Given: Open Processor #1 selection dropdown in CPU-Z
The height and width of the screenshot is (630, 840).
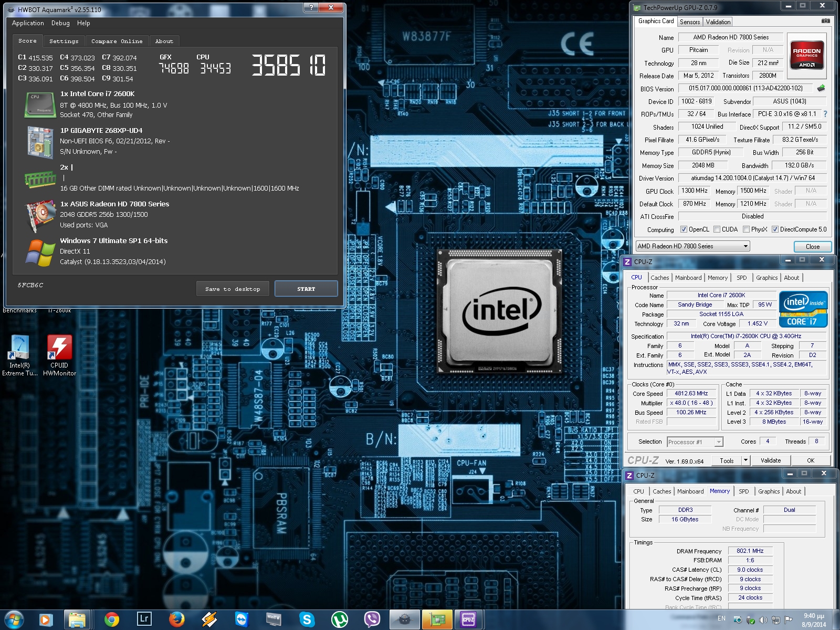Looking at the screenshot, I should click(x=695, y=442).
